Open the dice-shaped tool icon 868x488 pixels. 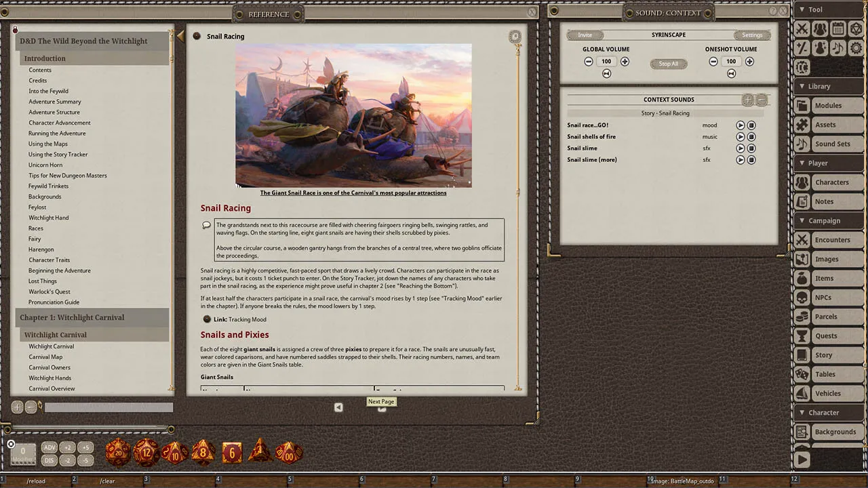point(855,28)
